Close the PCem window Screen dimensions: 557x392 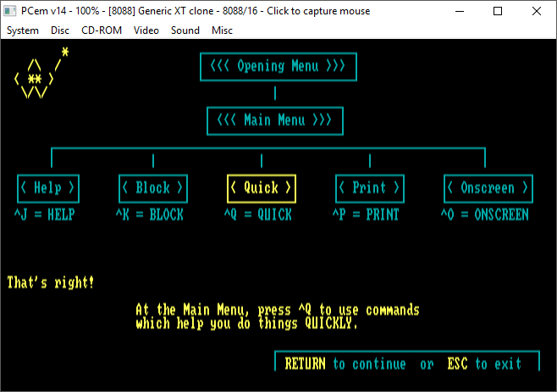coord(537,11)
